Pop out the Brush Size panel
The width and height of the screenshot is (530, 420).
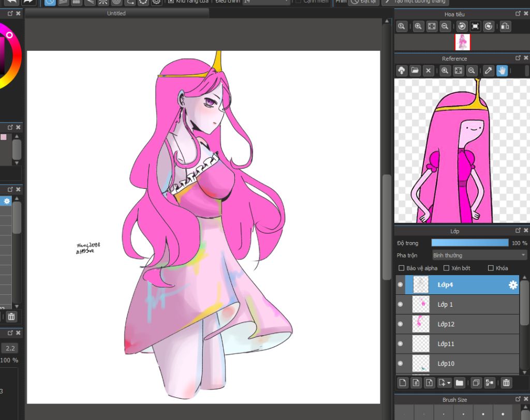tap(518, 399)
